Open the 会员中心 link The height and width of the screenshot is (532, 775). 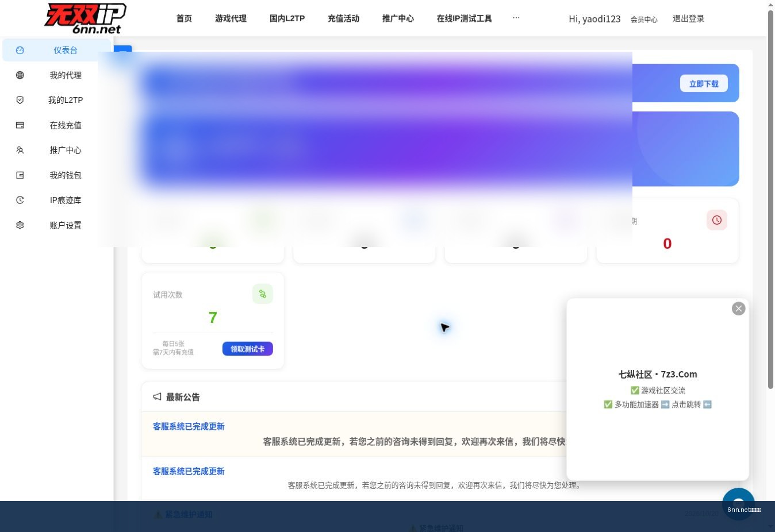644,20
